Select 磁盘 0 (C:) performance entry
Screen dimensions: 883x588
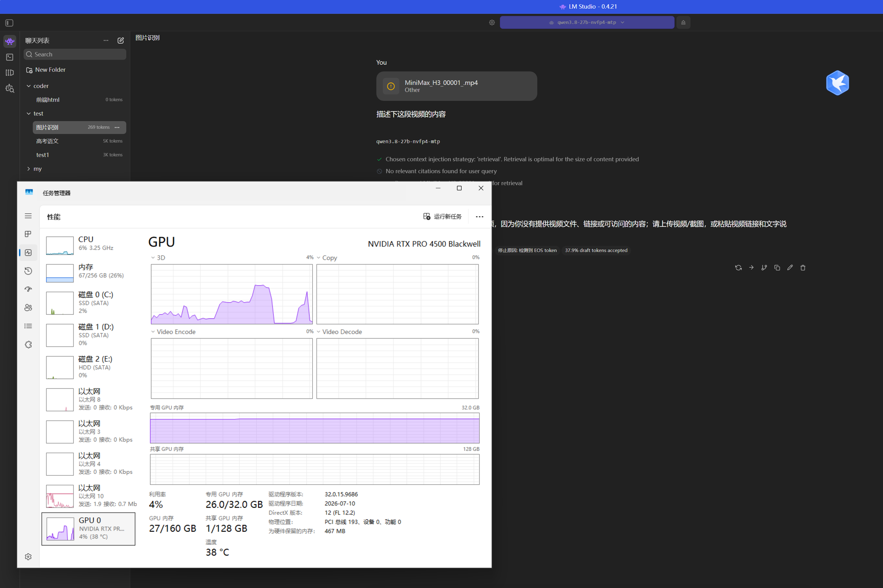point(89,303)
